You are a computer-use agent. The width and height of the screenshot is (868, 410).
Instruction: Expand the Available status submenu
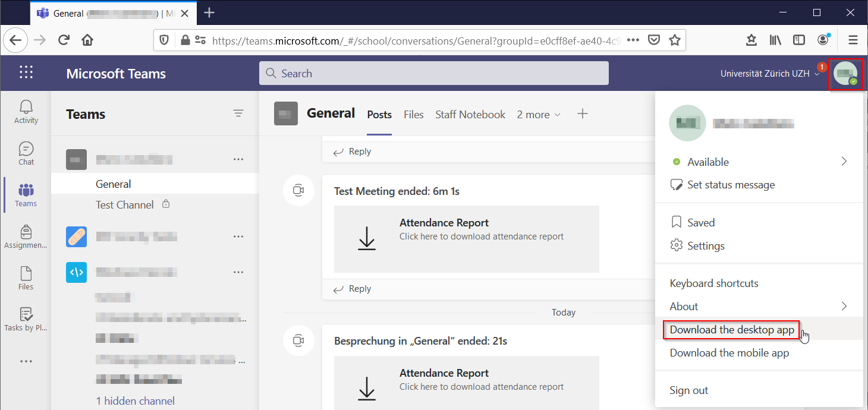pyautogui.click(x=844, y=162)
